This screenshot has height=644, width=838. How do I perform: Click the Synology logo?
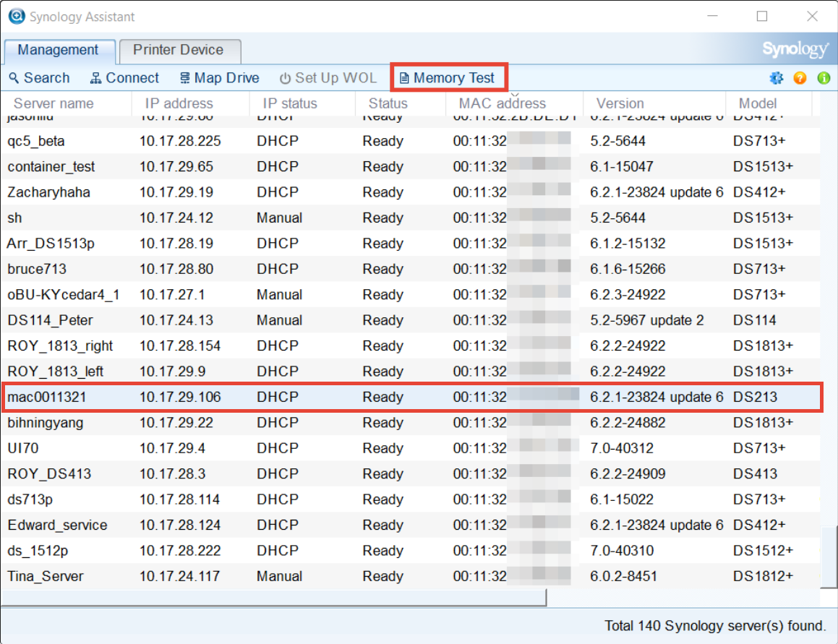tap(795, 49)
